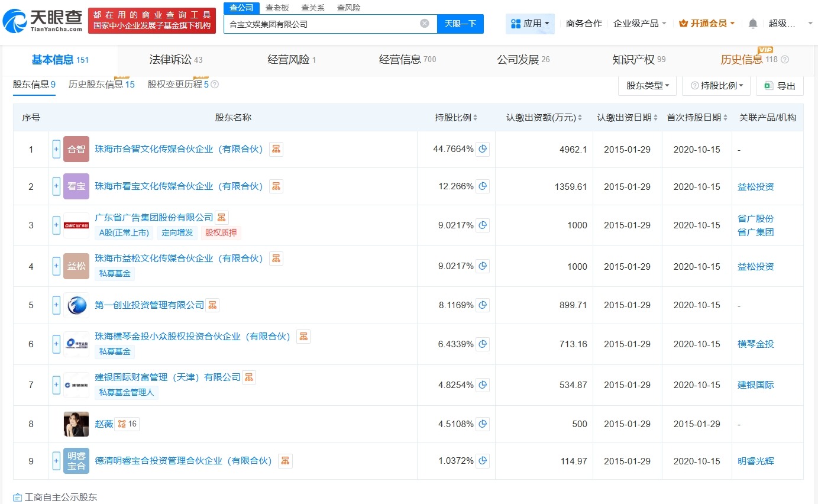Viewport: 818px width, 504px height.
Task: Open the 益松投资 link
Action: (x=755, y=186)
